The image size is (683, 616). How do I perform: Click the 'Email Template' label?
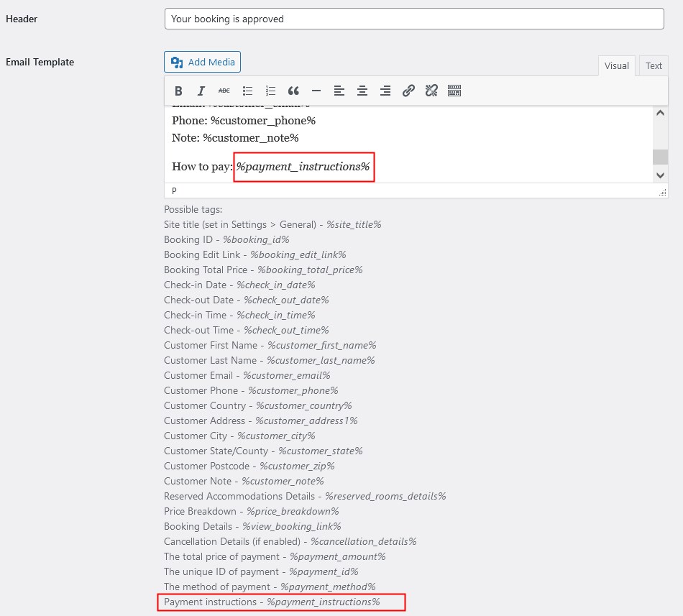point(40,62)
